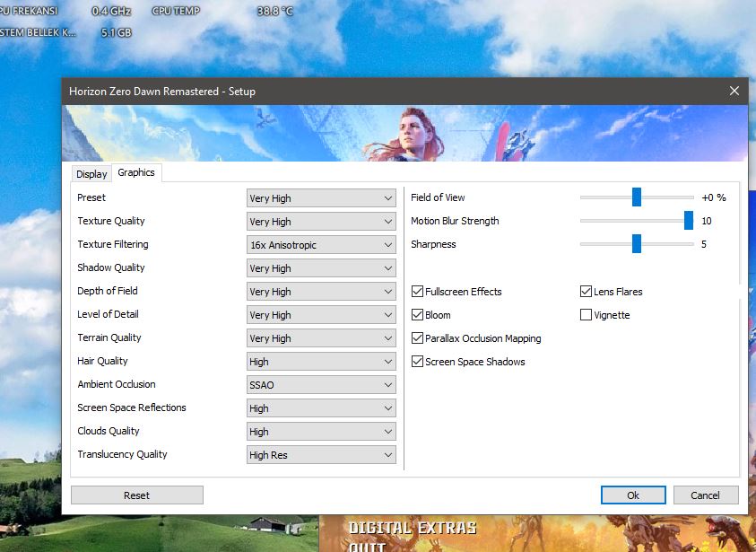Click the Cancel button
The height and width of the screenshot is (552, 756).
tap(706, 495)
